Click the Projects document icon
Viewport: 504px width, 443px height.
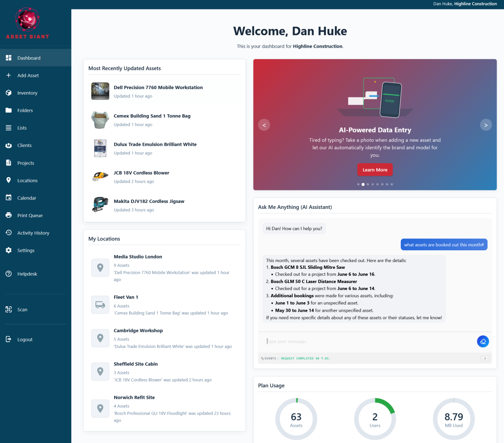pyautogui.click(x=9, y=163)
